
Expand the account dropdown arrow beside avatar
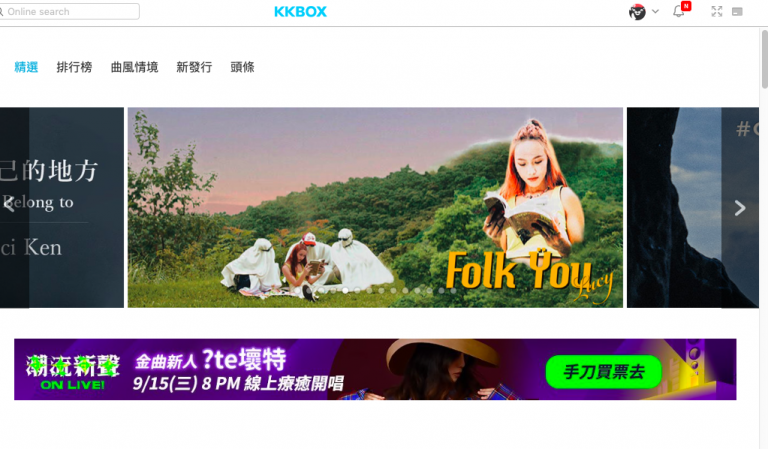[655, 11]
